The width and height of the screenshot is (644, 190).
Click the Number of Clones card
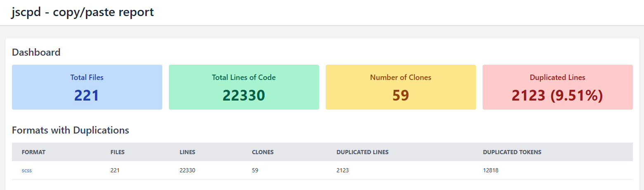tap(401, 87)
